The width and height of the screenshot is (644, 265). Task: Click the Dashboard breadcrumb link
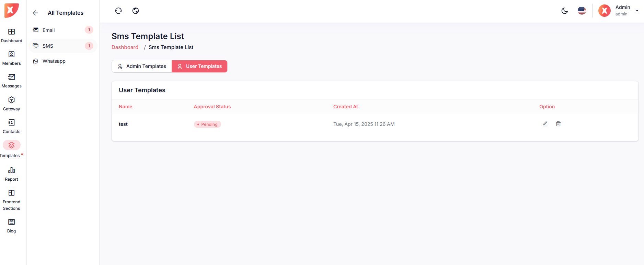tap(125, 47)
